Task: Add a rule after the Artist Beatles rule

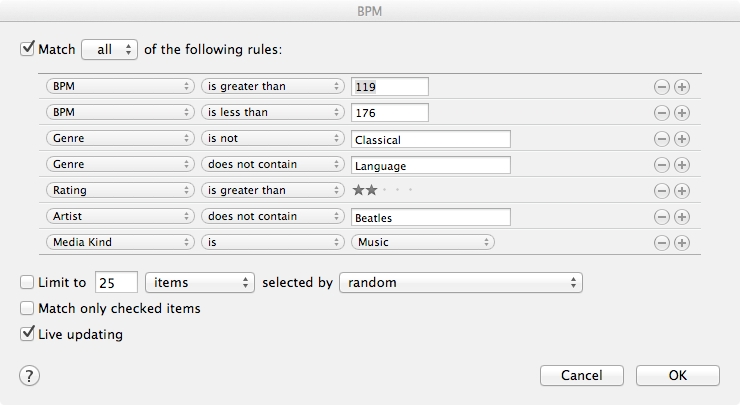Action: click(x=682, y=217)
